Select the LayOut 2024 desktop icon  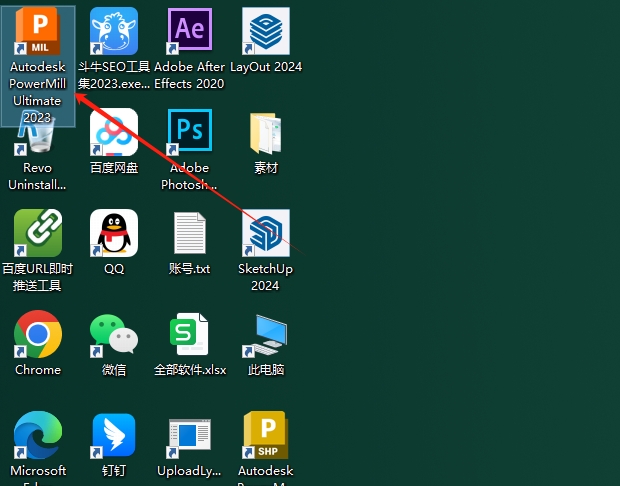pyautogui.click(x=266, y=31)
